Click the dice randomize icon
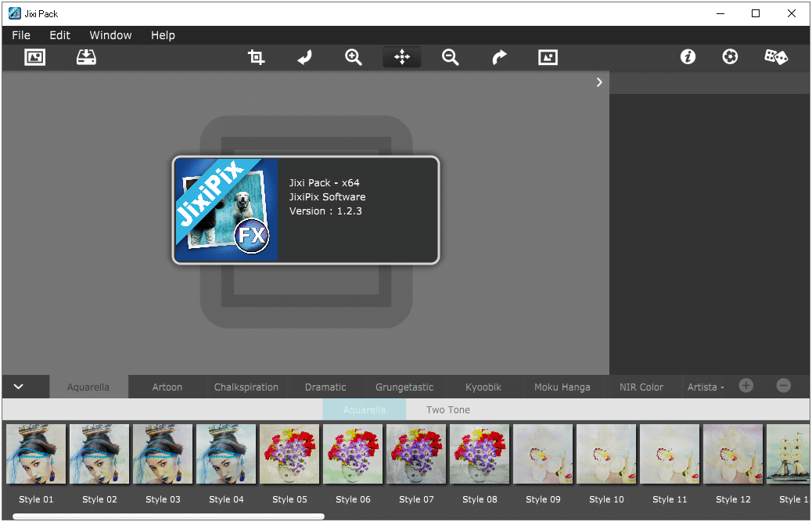 point(776,56)
